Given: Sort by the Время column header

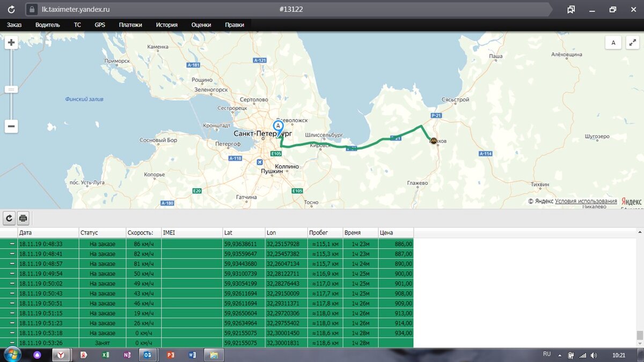Looking at the screenshot, I should (360, 233).
